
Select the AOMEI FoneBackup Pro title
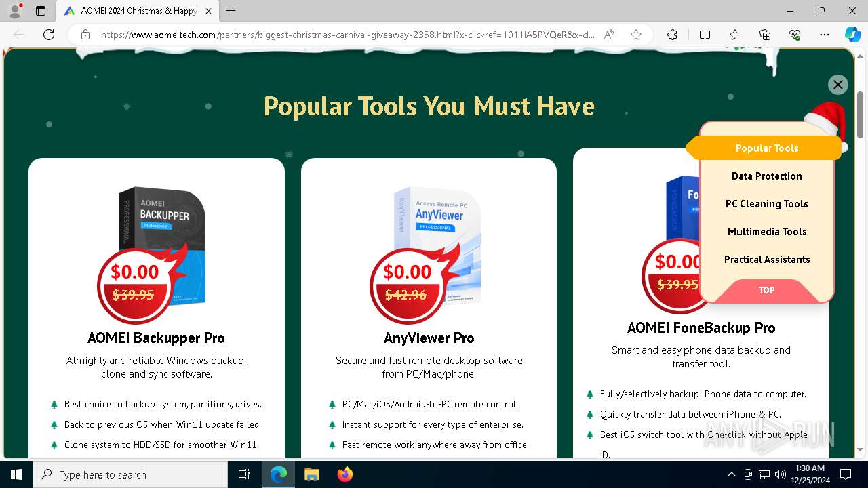point(701,327)
